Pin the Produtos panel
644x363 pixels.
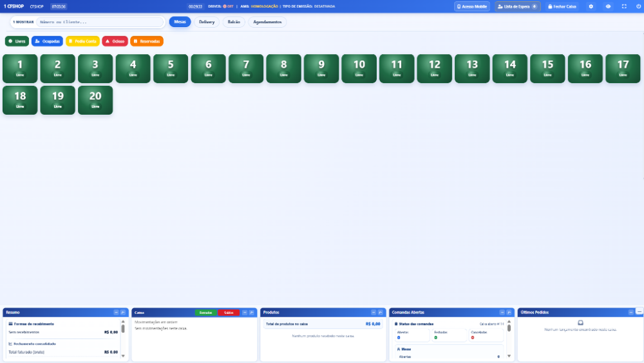(x=381, y=313)
